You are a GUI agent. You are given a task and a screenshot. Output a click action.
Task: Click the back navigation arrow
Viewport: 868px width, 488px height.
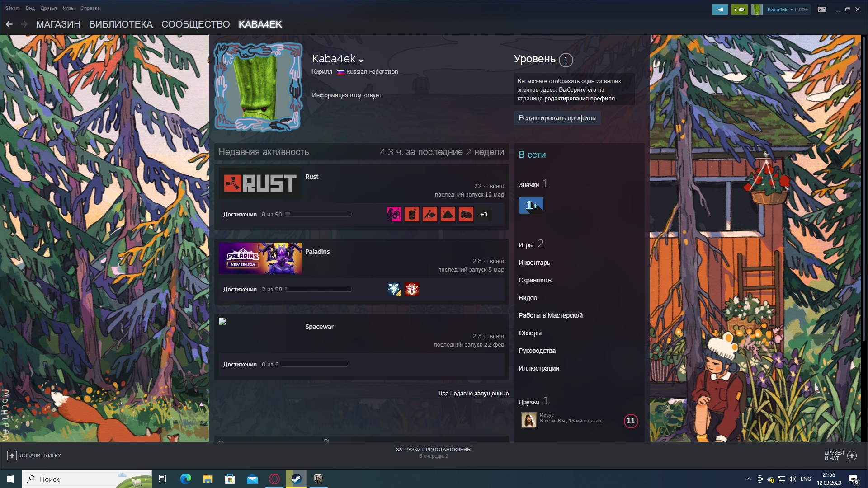pyautogui.click(x=9, y=24)
